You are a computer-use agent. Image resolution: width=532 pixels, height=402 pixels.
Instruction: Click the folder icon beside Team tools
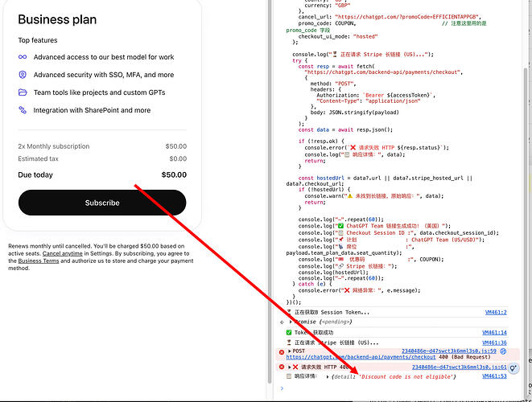(x=23, y=92)
